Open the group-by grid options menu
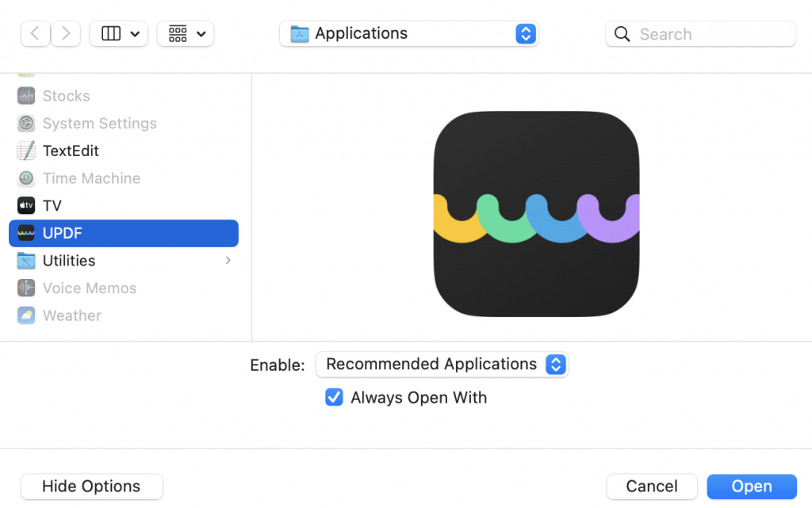The image size is (812, 508). click(186, 34)
